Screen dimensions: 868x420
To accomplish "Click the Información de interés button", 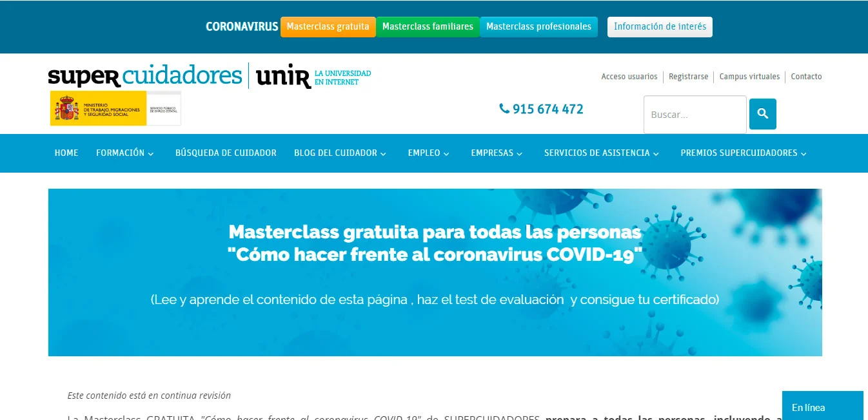I will [x=660, y=27].
